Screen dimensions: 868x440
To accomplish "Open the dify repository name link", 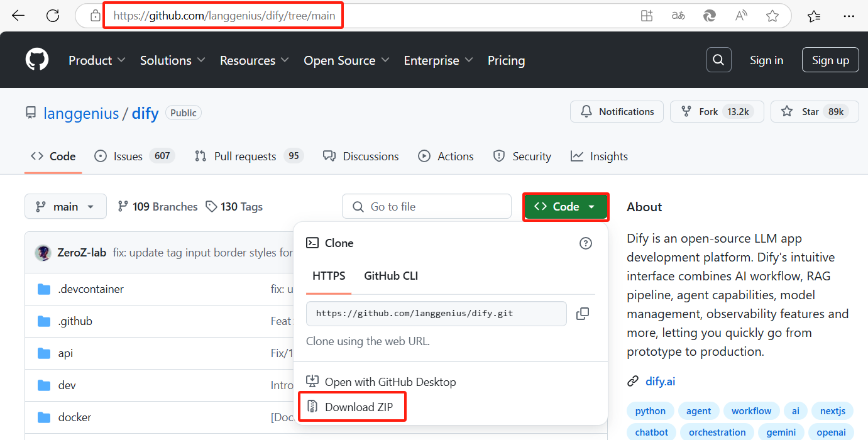I will click(145, 113).
